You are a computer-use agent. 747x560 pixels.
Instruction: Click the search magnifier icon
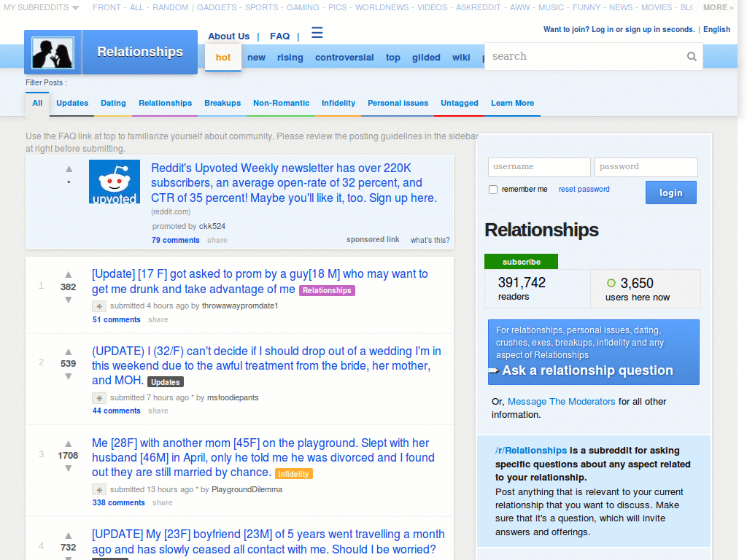(x=692, y=57)
